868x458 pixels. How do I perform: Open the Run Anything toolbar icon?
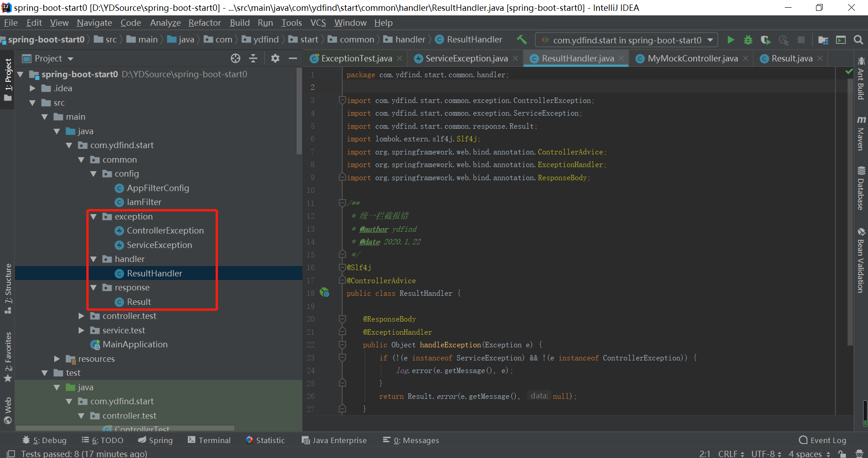[x=841, y=40]
